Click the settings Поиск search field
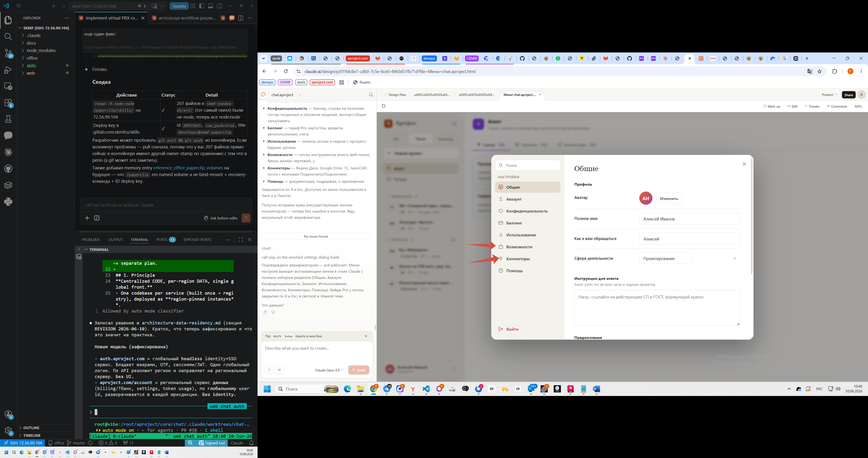868x458 pixels. [x=528, y=165]
